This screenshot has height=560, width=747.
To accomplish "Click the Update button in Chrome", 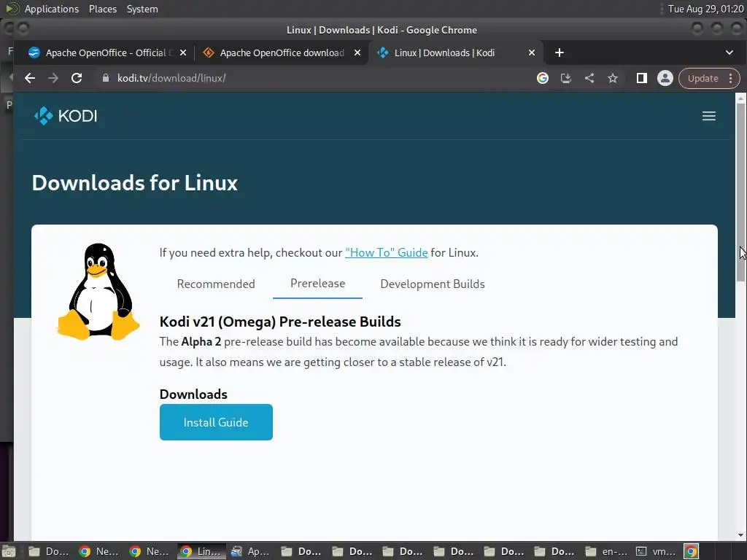I will point(703,78).
